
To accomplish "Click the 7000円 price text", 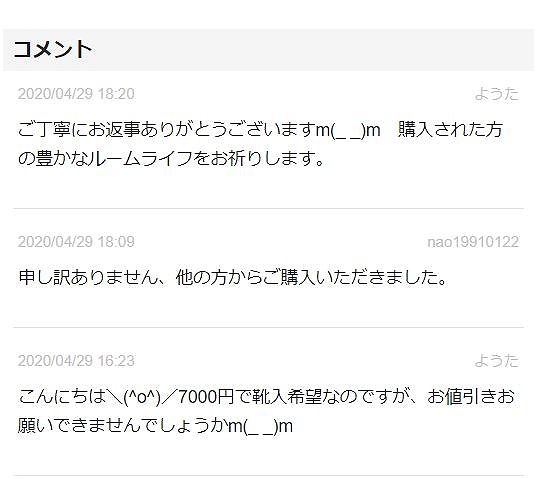I will (206, 397).
